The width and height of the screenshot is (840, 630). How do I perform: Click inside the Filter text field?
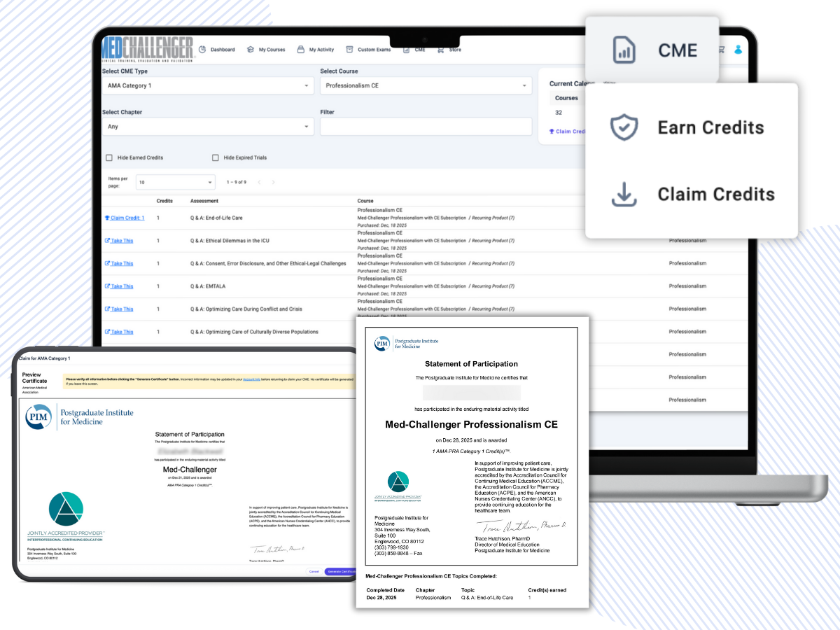(x=426, y=126)
